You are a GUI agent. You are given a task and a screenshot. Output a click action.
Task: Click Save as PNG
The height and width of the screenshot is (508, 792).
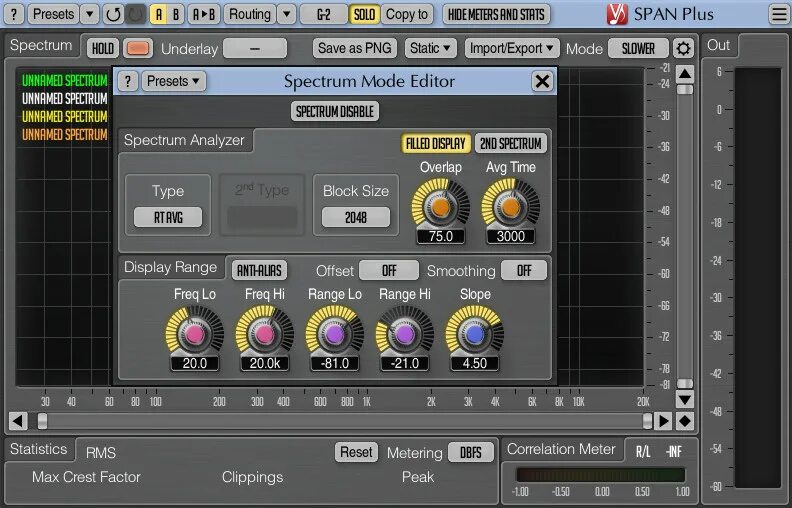(355, 48)
